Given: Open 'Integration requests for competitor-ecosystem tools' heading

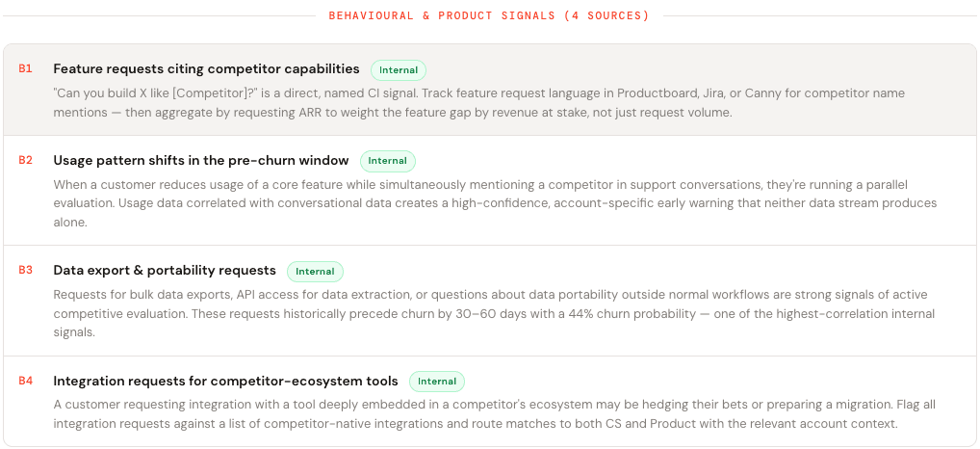Looking at the screenshot, I should [x=225, y=382].
